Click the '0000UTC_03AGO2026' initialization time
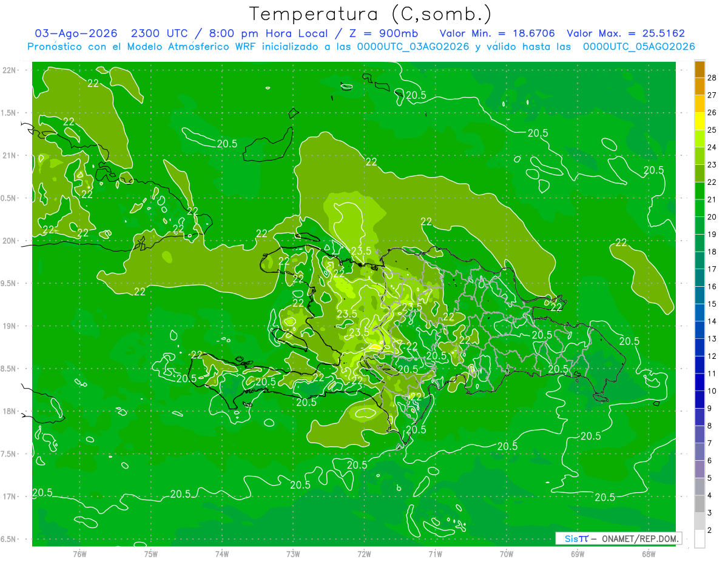The width and height of the screenshot is (728, 562). [x=413, y=47]
